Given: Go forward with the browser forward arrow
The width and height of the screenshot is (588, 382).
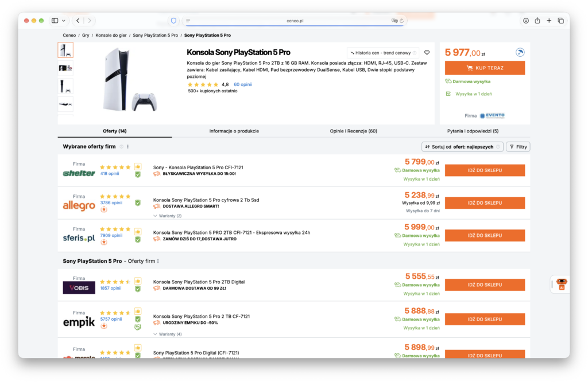Looking at the screenshot, I should 90,21.
